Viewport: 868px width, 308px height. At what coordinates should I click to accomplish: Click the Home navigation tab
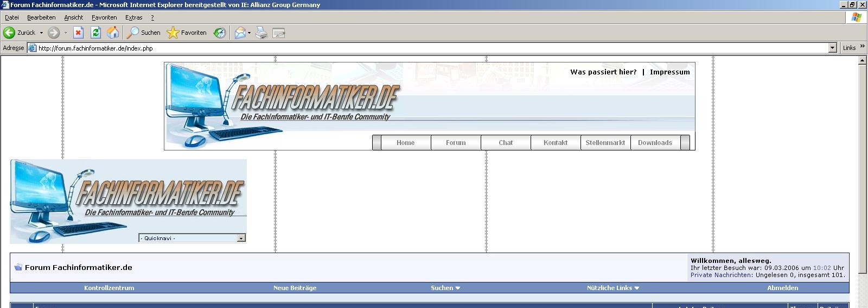tap(405, 142)
